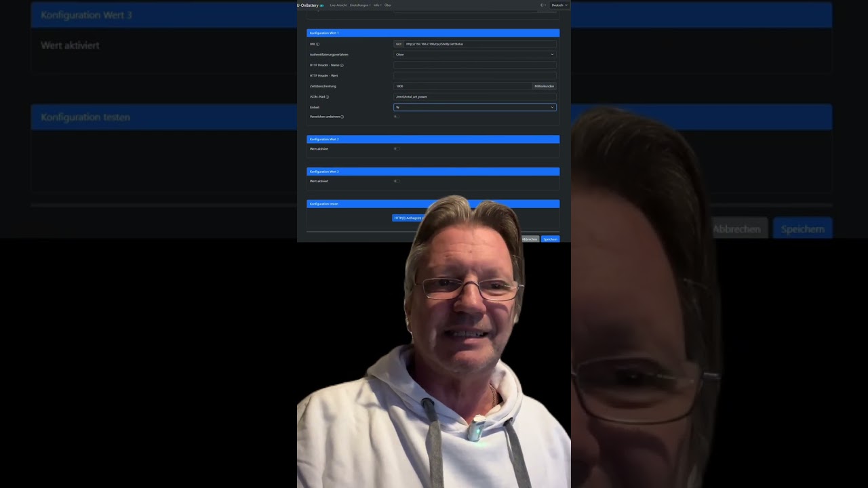Click the JSON-Pfad input field
Image resolution: width=868 pixels, height=488 pixels.
point(475,97)
